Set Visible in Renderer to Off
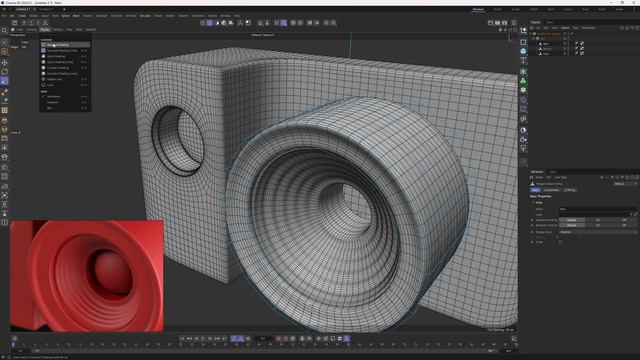The image size is (640, 360). 624,225
